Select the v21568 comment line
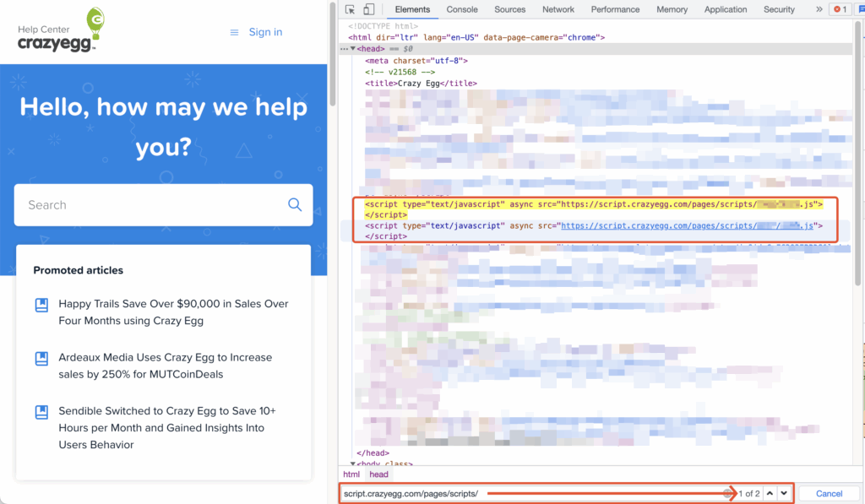 400,72
